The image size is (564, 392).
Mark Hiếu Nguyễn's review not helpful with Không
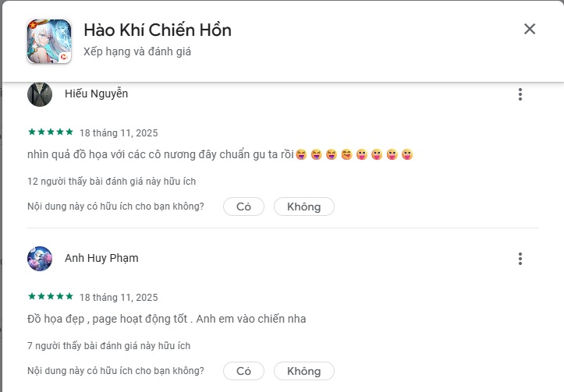(x=303, y=207)
